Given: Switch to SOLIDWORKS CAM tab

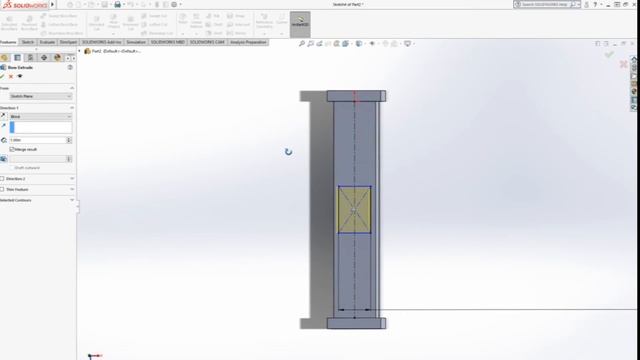Looking at the screenshot, I should click(x=207, y=42).
